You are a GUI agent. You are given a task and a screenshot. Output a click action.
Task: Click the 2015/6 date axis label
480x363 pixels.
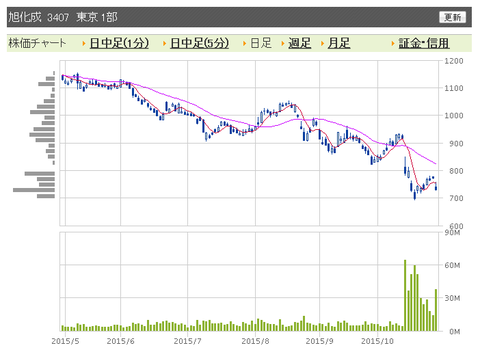[x=120, y=341]
